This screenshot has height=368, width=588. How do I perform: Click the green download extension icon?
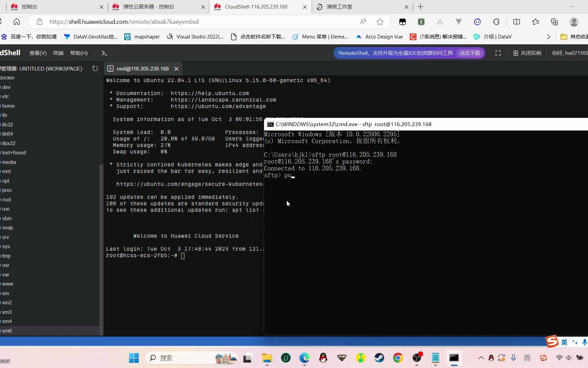pyautogui.click(x=421, y=22)
